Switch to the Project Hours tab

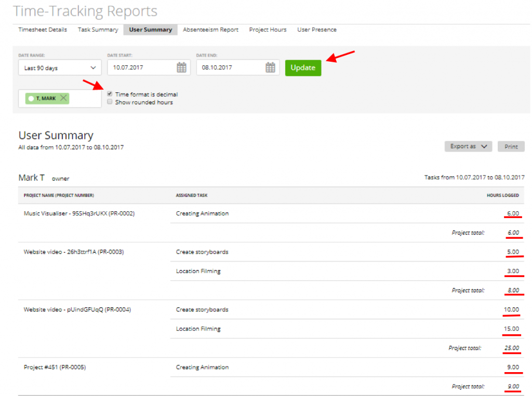click(x=268, y=30)
